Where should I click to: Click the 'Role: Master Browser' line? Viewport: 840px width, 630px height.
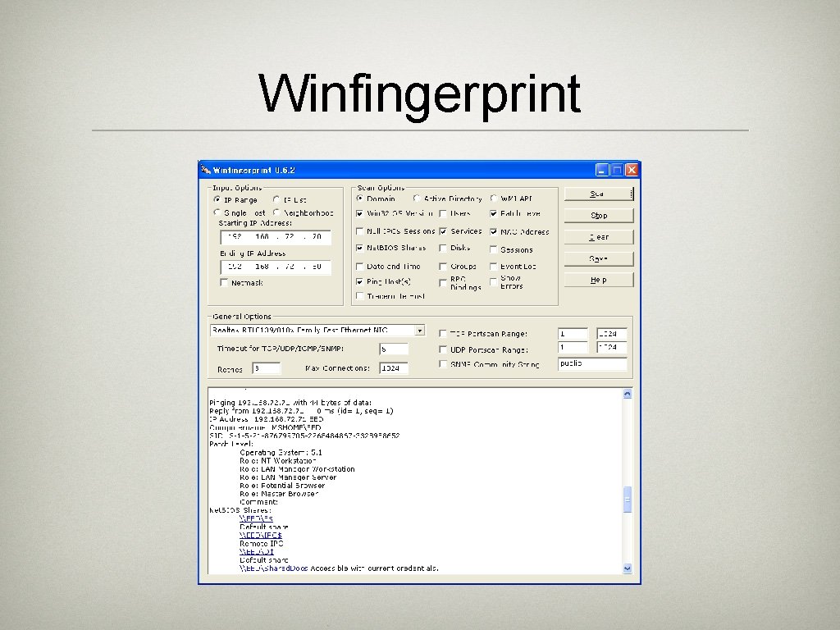(279, 493)
